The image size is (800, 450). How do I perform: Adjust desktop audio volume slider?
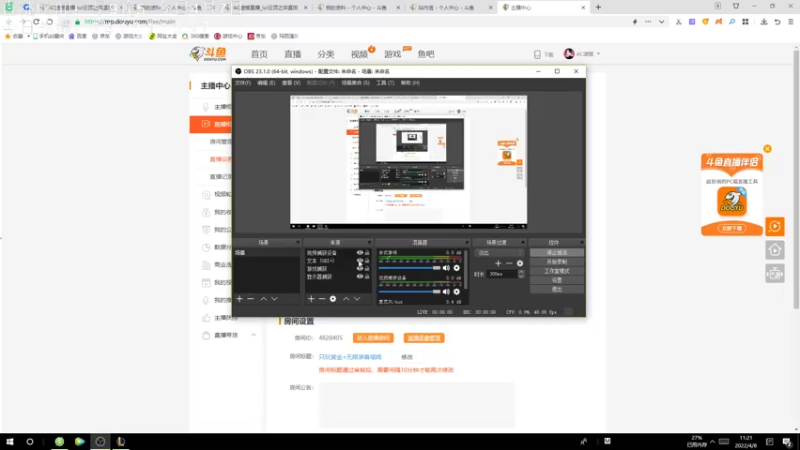(409, 268)
